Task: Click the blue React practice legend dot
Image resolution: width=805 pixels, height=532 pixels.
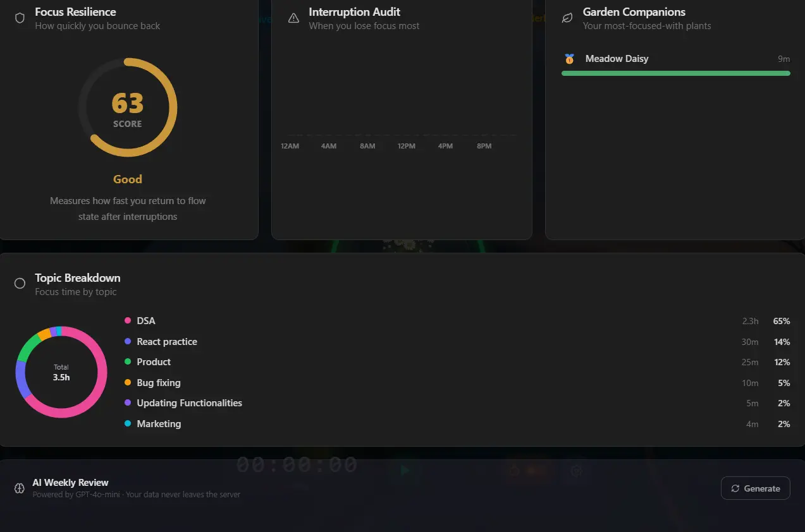Action: (128, 341)
